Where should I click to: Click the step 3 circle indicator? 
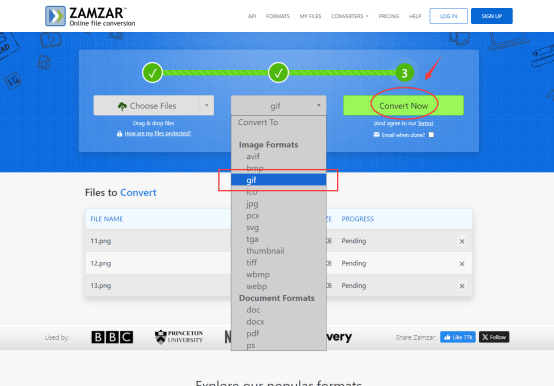(404, 73)
